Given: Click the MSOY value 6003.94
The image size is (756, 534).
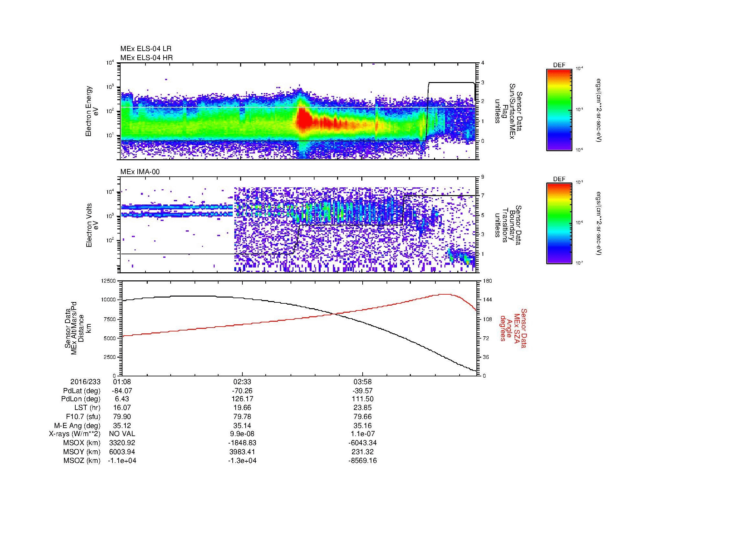Looking at the screenshot, I should [122, 452].
